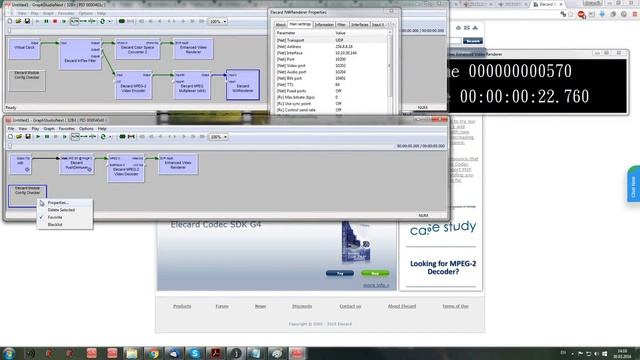Select [Net] Interface parameter row
640x360 pixels.
tap(331, 53)
